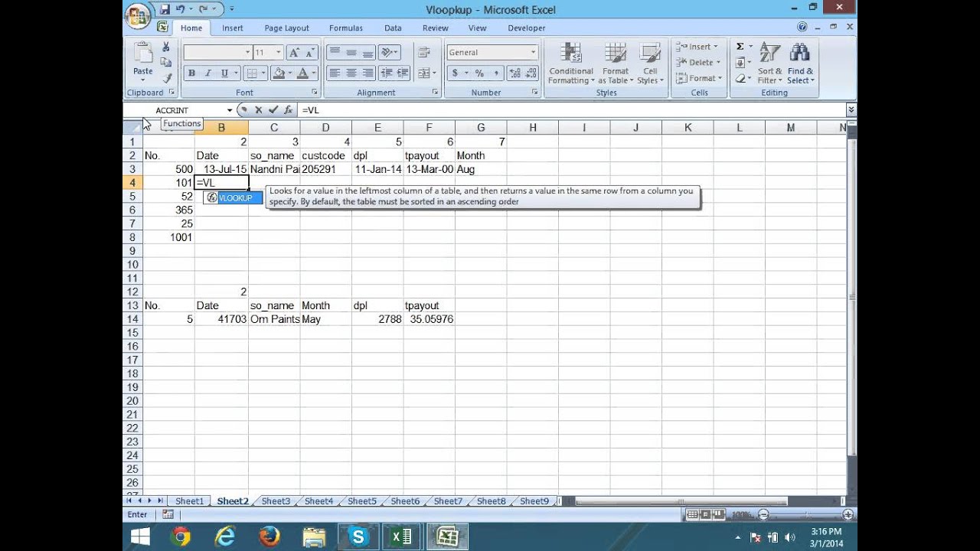
Task: Expand the formula bar
Action: [851, 110]
